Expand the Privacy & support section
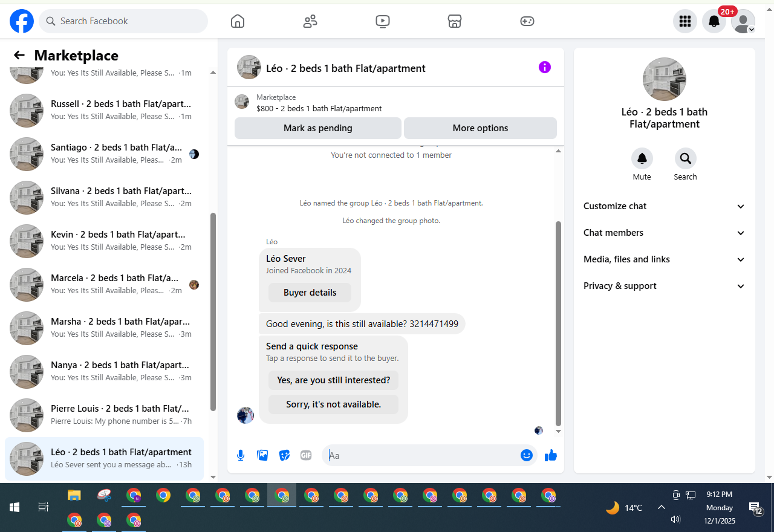 point(665,286)
